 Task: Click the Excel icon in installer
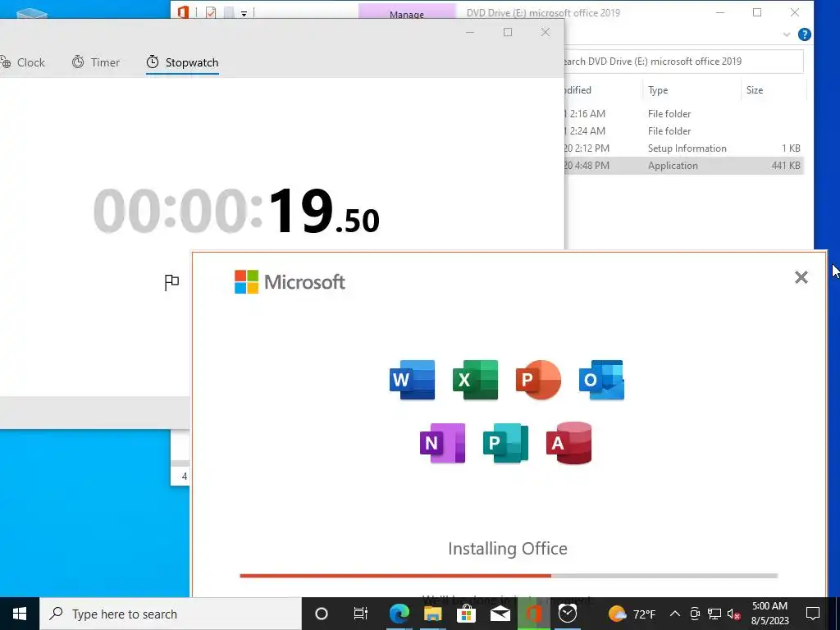click(x=475, y=380)
